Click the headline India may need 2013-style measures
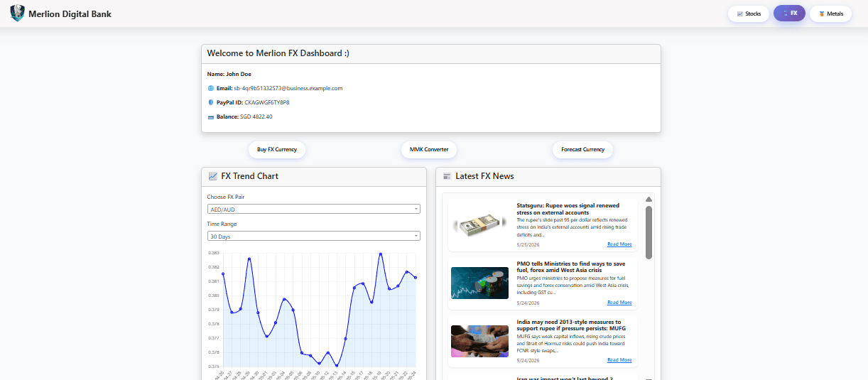 coord(572,325)
